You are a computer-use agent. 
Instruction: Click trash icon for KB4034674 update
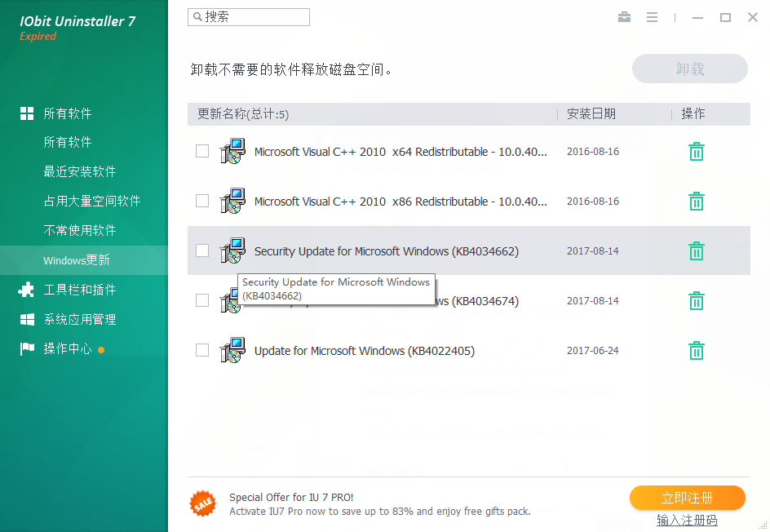pyautogui.click(x=697, y=300)
